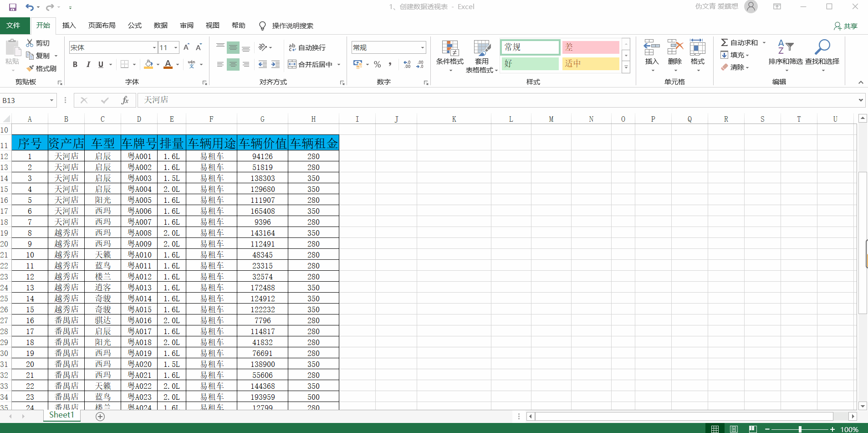Switch to the Review (审阅) tab

click(187, 26)
